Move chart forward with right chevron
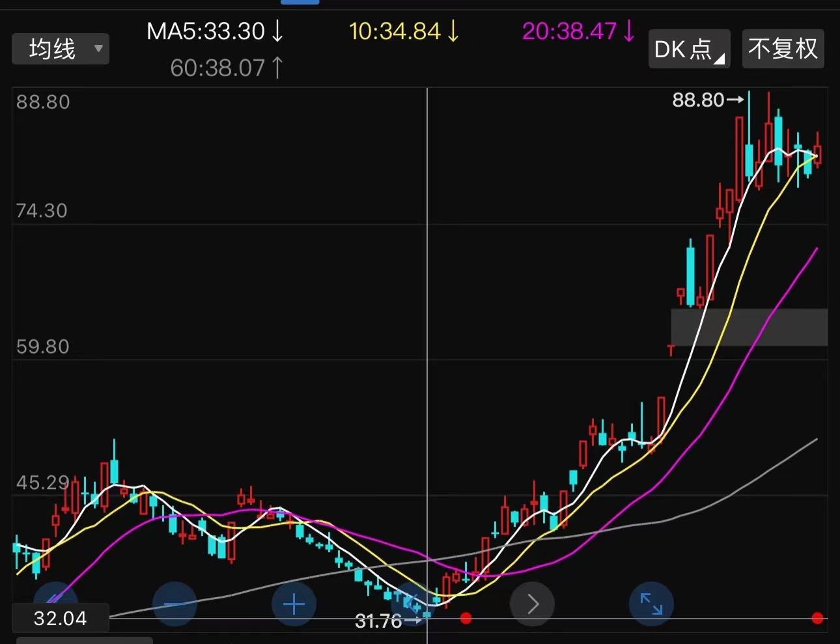The height and width of the screenshot is (644, 840). (x=533, y=604)
